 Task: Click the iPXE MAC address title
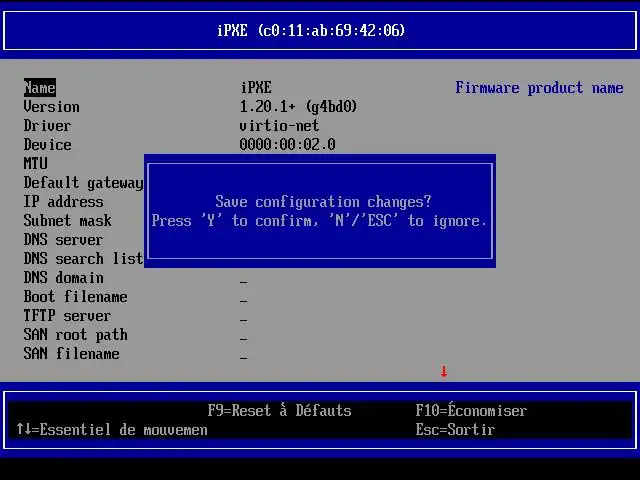pos(311,30)
